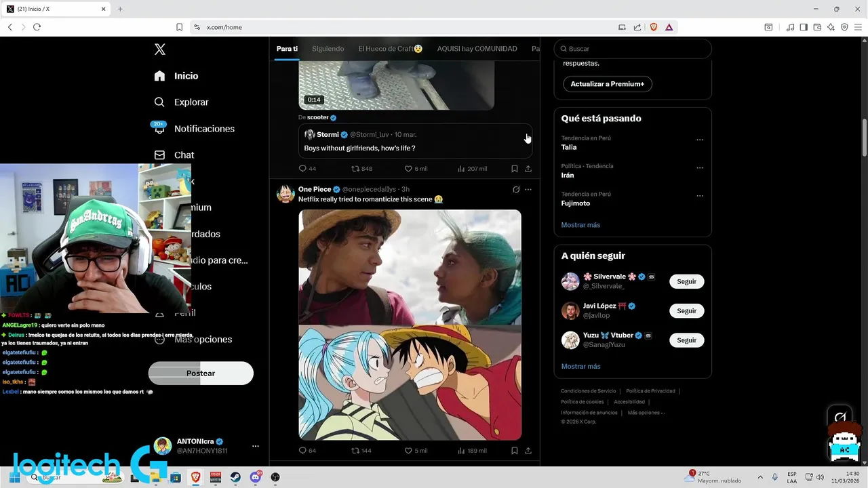Open Política de Privacidad link
The image size is (868, 488).
(650, 391)
